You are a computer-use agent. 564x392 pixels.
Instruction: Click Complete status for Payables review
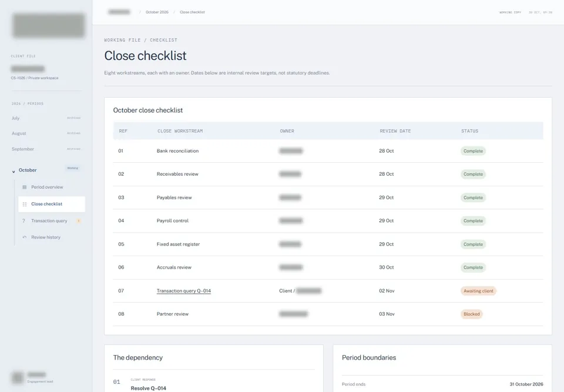click(x=473, y=197)
